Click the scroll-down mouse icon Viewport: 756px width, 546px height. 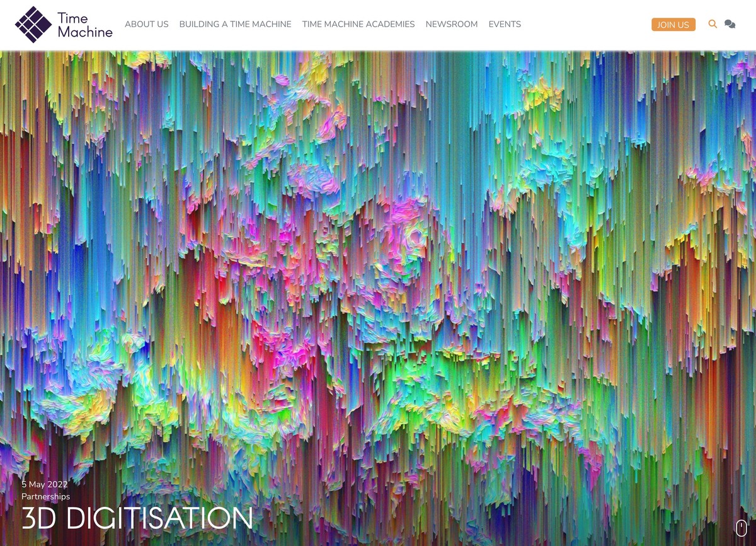741,528
